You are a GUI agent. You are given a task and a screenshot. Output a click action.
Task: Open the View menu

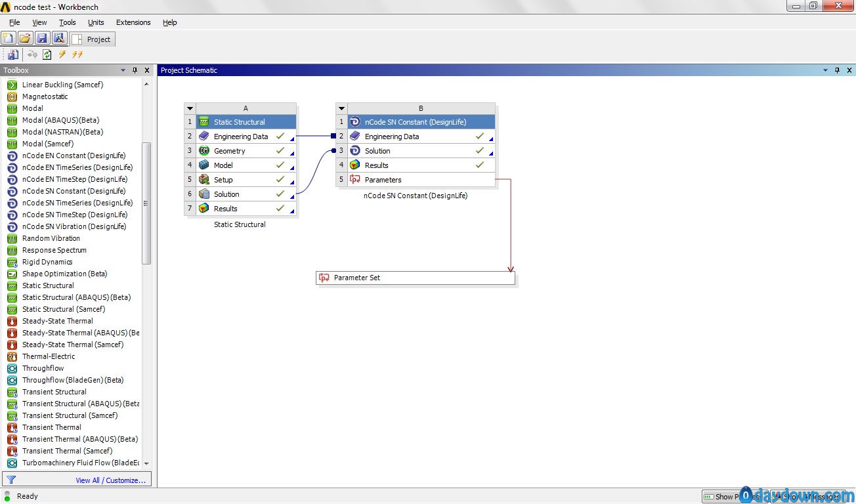39,22
